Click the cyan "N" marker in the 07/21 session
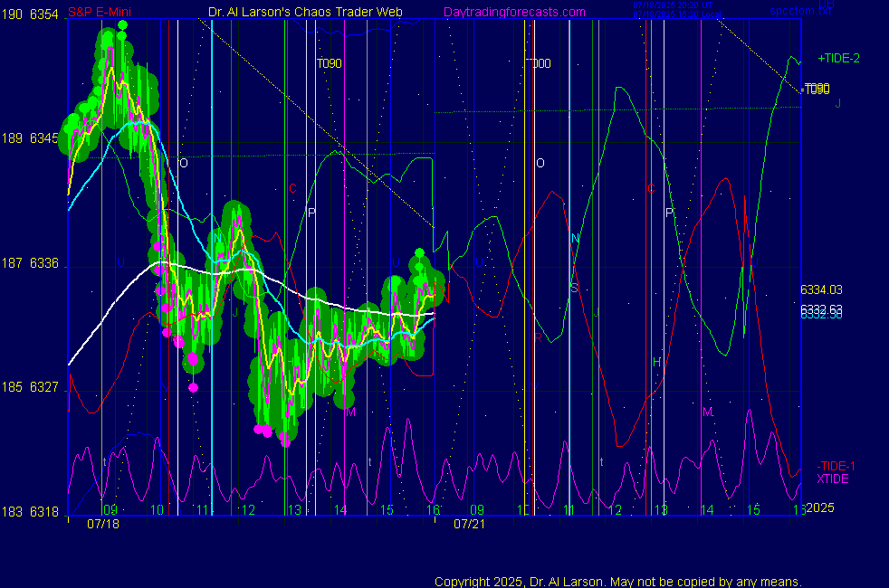Image resolution: width=889 pixels, height=588 pixels. pos(576,238)
